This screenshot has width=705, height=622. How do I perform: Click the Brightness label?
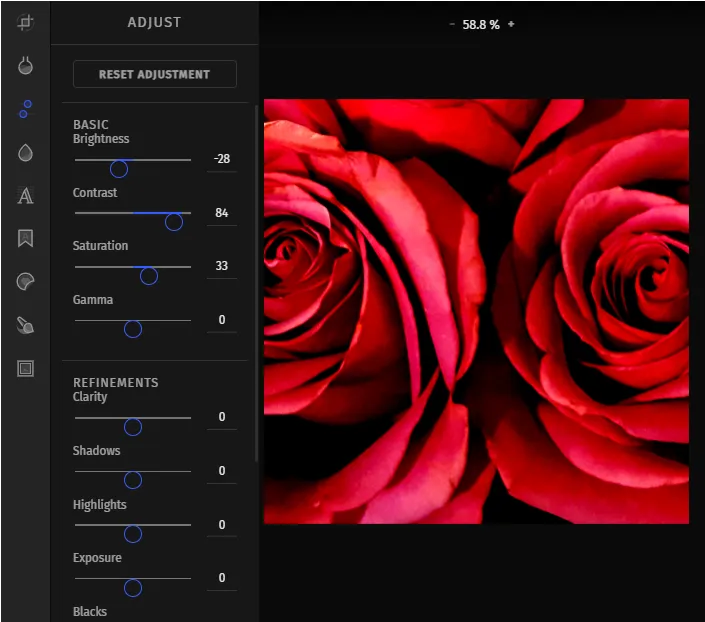pyautogui.click(x=101, y=139)
